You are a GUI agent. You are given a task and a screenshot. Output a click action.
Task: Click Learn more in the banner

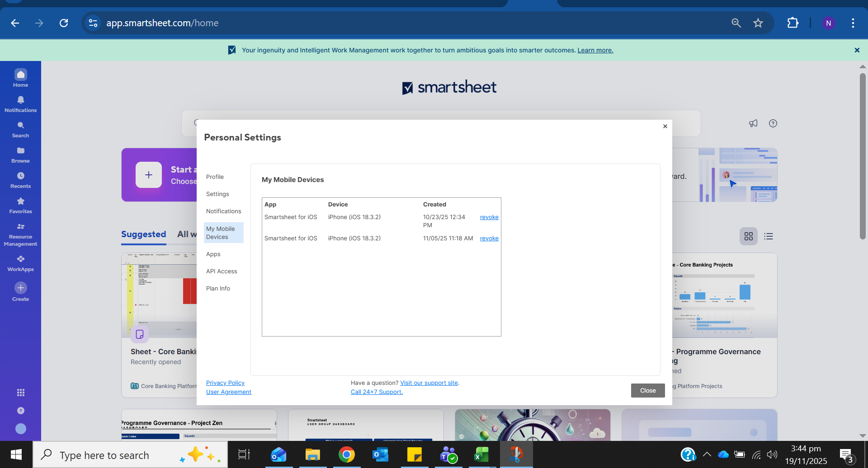pos(595,50)
